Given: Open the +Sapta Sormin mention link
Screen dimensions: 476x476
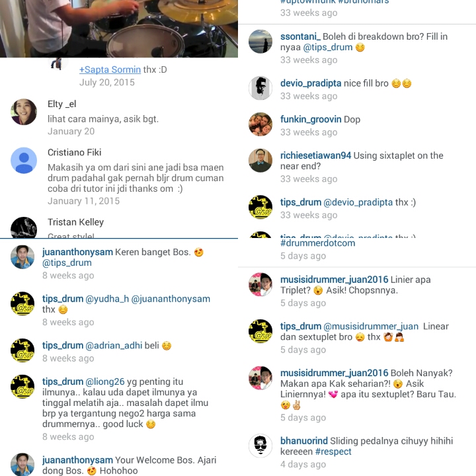Looking at the screenshot, I should pyautogui.click(x=110, y=69).
